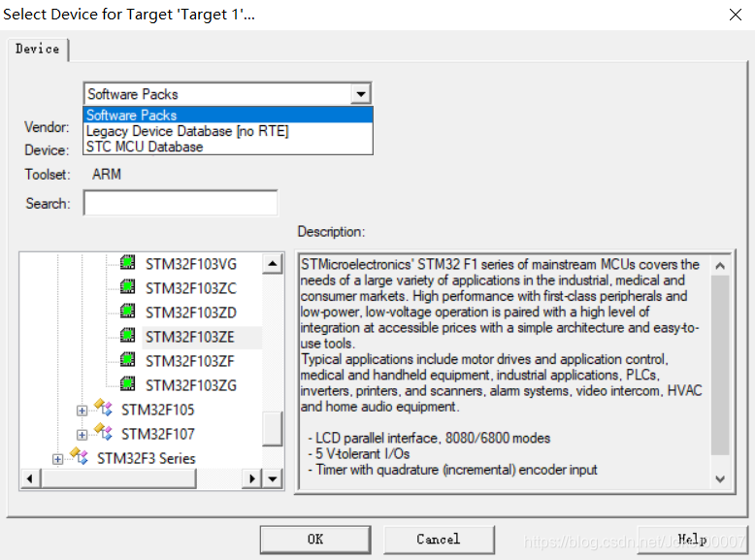The image size is (755, 560).
Task: Select STM32F103ZG device in tree
Action: point(191,385)
